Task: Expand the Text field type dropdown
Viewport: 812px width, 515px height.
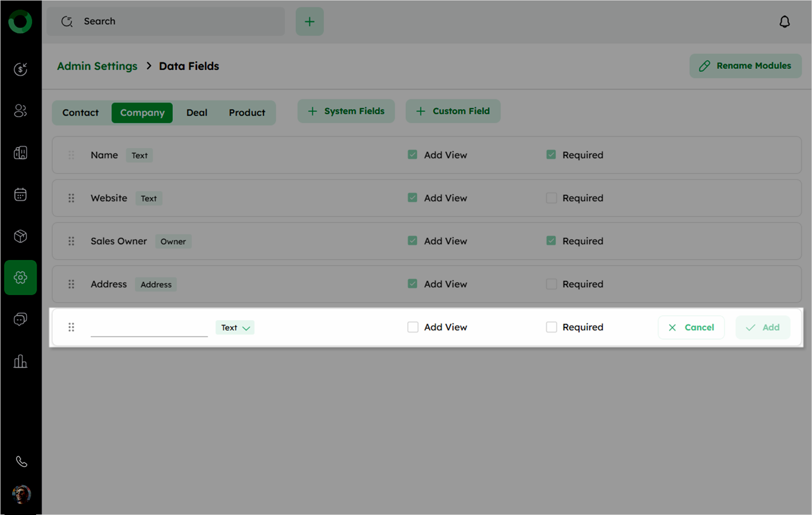Action: pos(235,328)
